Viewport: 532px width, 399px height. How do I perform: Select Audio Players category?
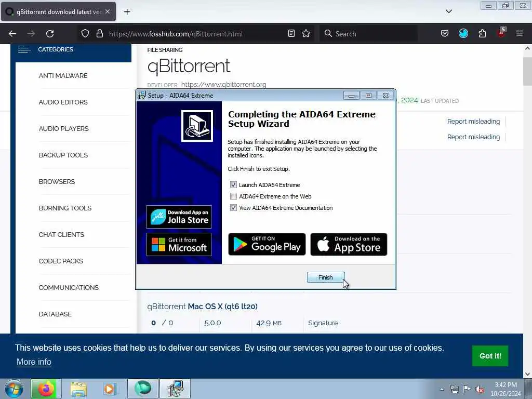coord(63,129)
